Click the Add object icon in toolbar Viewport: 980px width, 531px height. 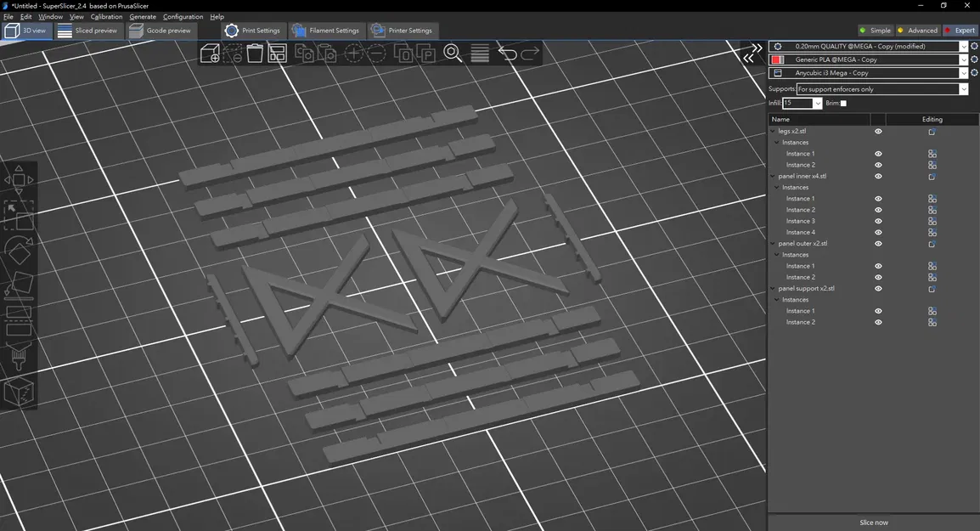(x=210, y=54)
